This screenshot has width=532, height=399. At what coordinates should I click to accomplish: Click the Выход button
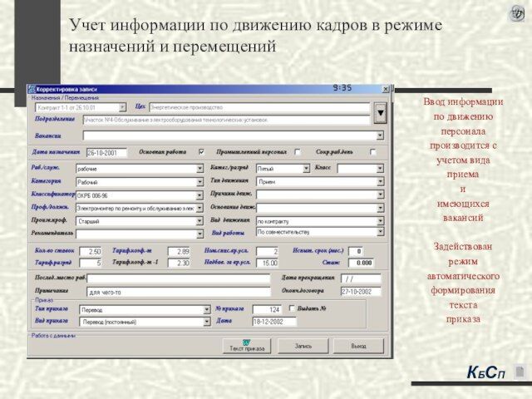[x=357, y=345]
